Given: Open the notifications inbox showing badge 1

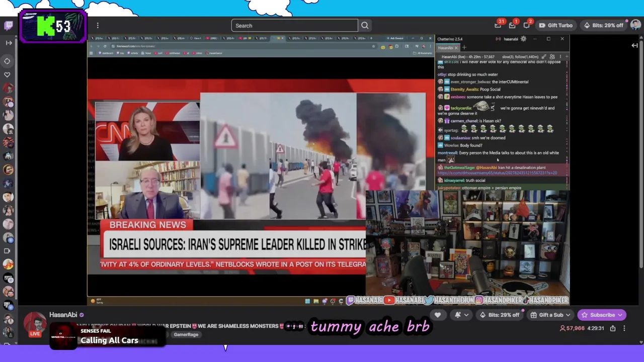Looking at the screenshot, I should [512, 25].
